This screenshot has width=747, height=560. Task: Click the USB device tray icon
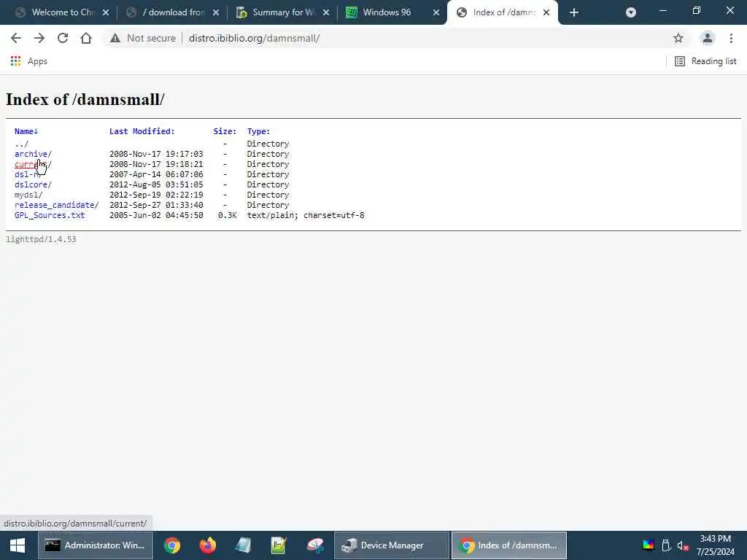pyautogui.click(x=666, y=545)
